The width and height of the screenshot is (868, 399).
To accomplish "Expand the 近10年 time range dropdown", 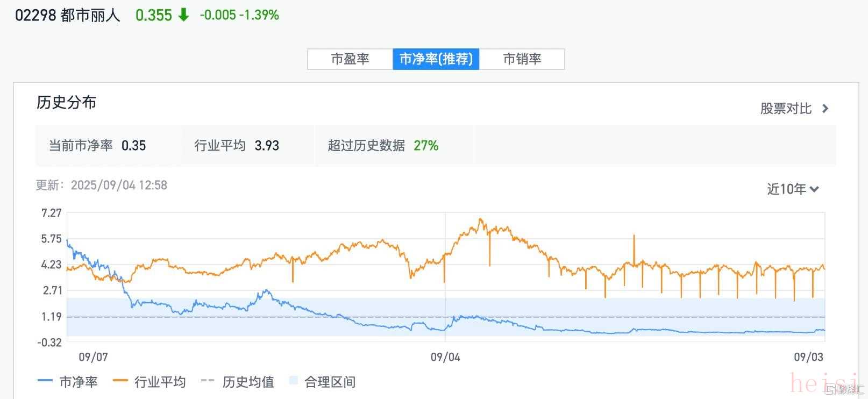I will (787, 189).
